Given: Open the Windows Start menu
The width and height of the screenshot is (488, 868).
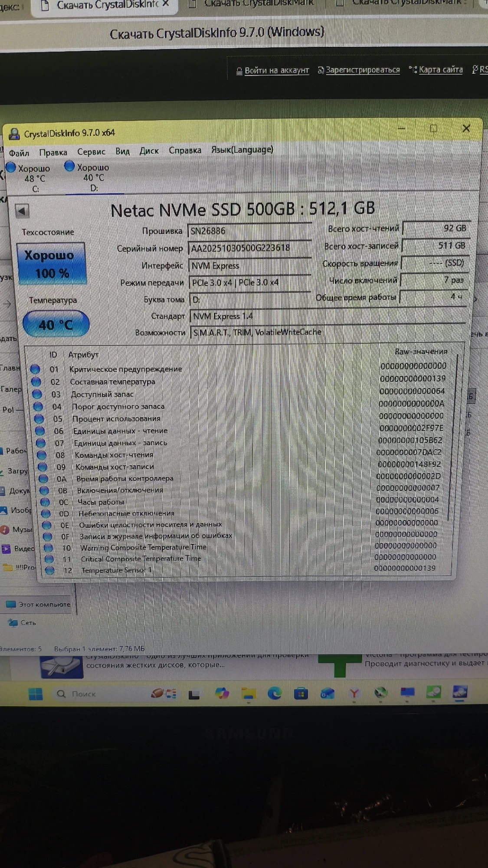Looking at the screenshot, I should 36,694.
